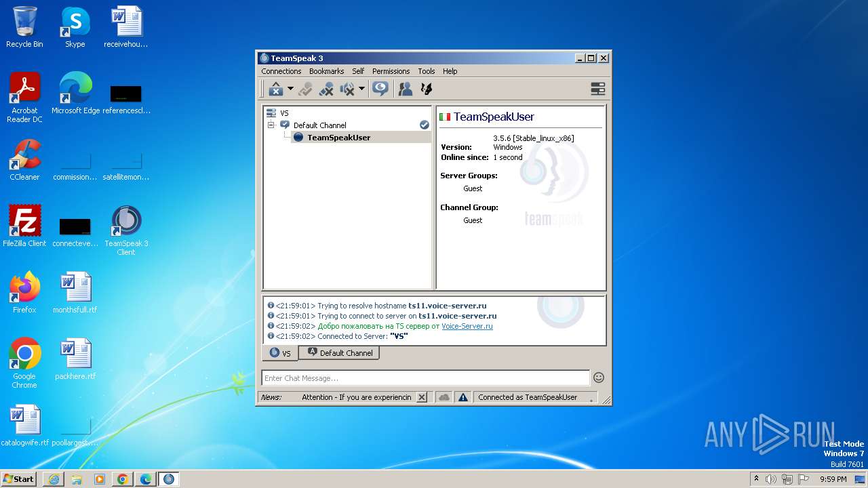
Task: Click the warning triangle status icon
Action: [463, 397]
